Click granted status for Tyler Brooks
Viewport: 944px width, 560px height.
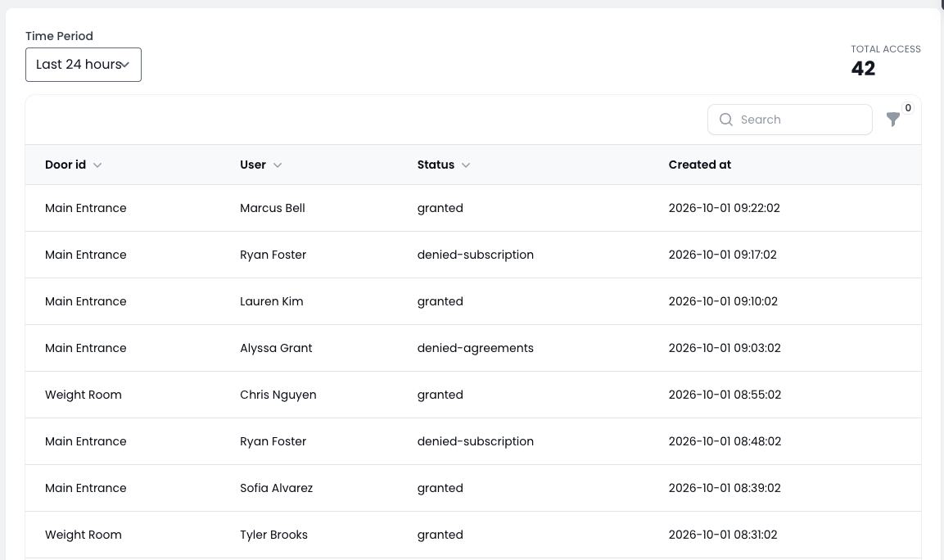(x=440, y=535)
